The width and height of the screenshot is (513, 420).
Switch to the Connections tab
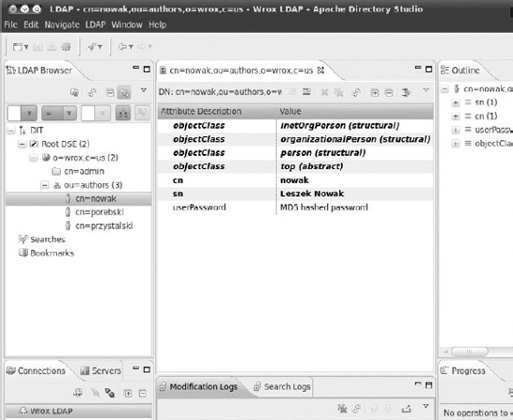[36, 371]
